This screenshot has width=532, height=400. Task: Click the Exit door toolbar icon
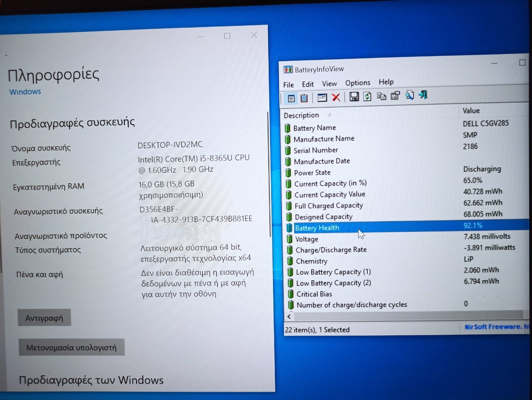423,95
